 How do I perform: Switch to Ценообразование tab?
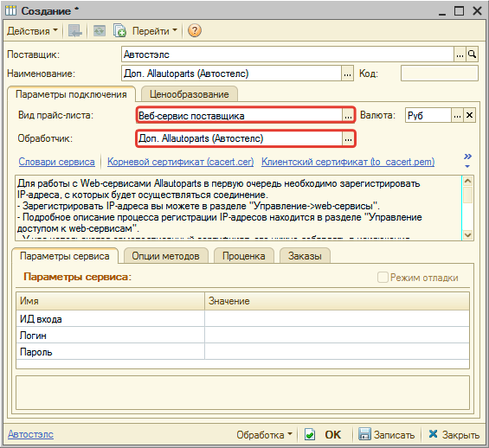coord(190,94)
